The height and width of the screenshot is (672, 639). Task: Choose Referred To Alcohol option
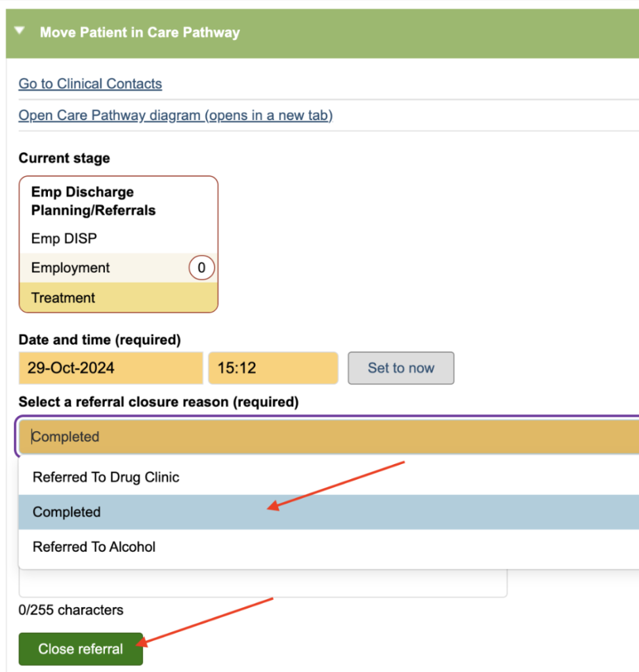94,547
